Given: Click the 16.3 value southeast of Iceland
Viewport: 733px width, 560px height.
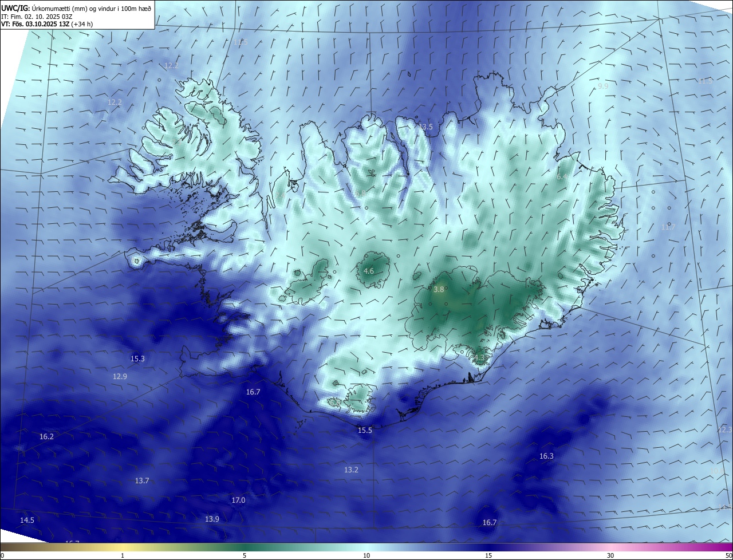Looking at the screenshot, I should point(546,456).
